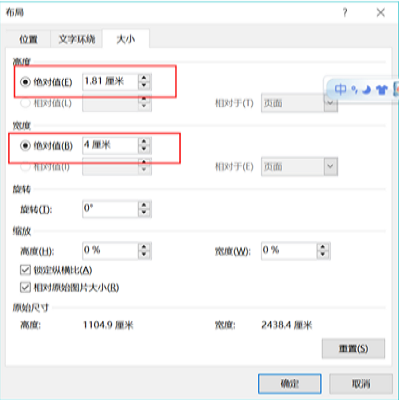Viewport: 400px width, 400px height.
Task: Decrease rotation angle with down arrow
Action: [144, 213]
